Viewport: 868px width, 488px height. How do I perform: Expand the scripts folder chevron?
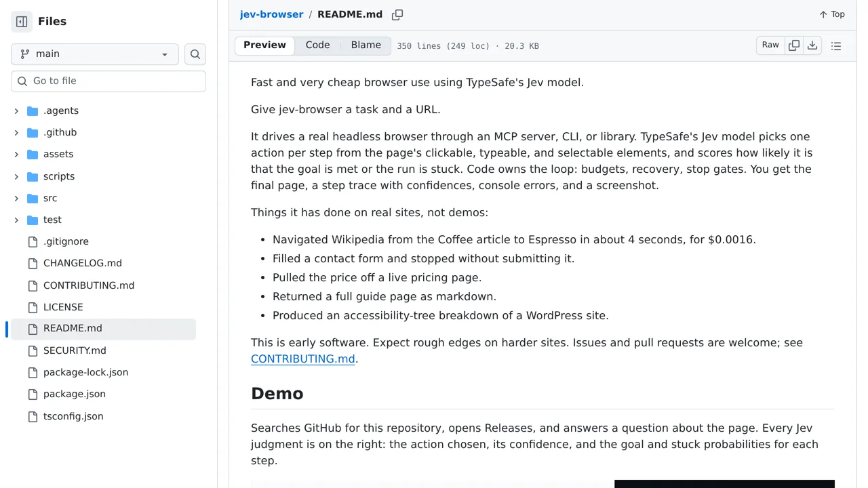pos(16,177)
